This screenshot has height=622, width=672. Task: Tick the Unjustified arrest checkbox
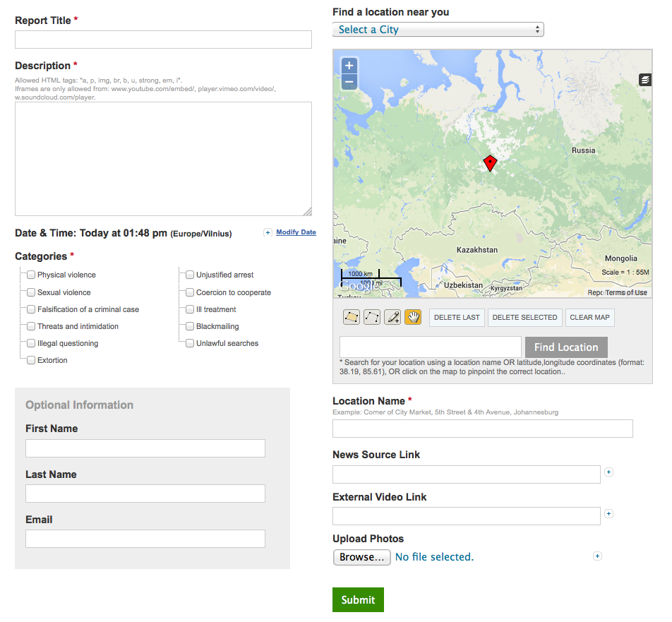pos(190,275)
